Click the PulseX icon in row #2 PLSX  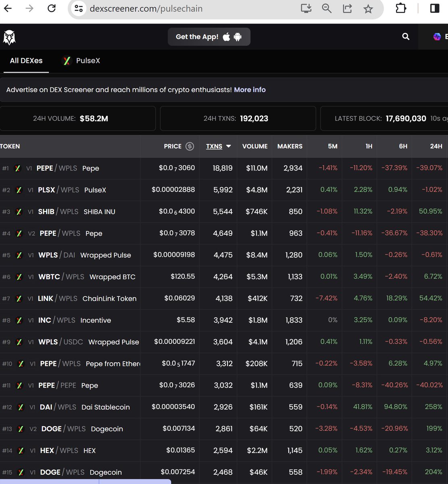point(19,190)
